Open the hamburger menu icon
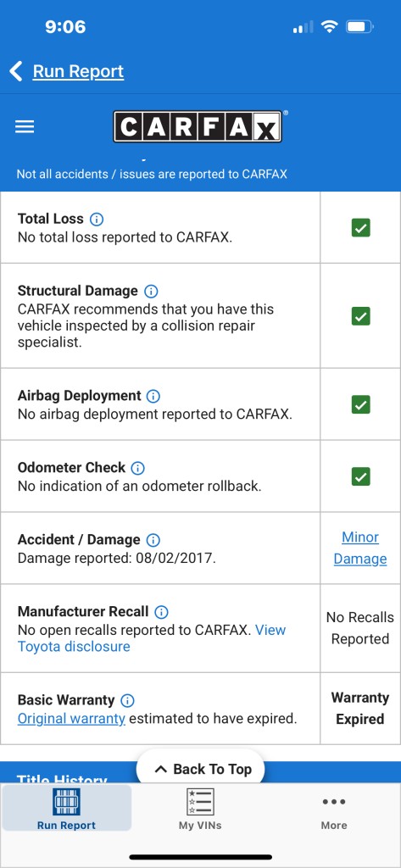This screenshot has height=868, width=401. pyautogui.click(x=25, y=127)
